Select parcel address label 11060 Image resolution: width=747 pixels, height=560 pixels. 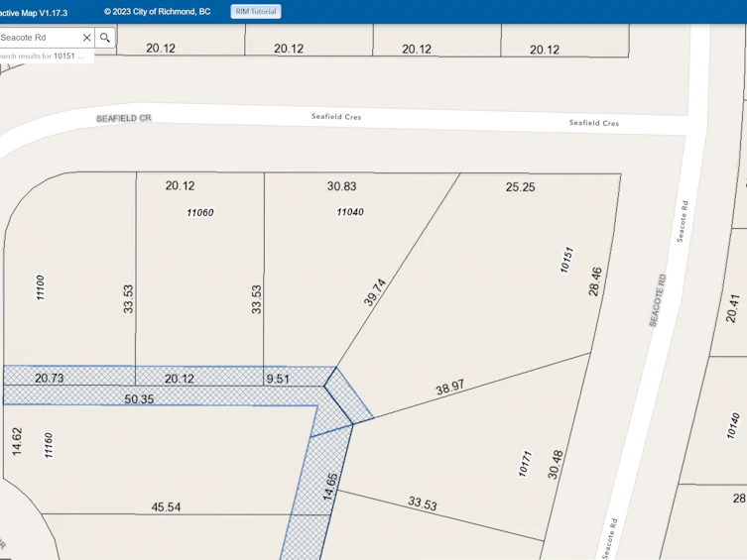[200, 213]
